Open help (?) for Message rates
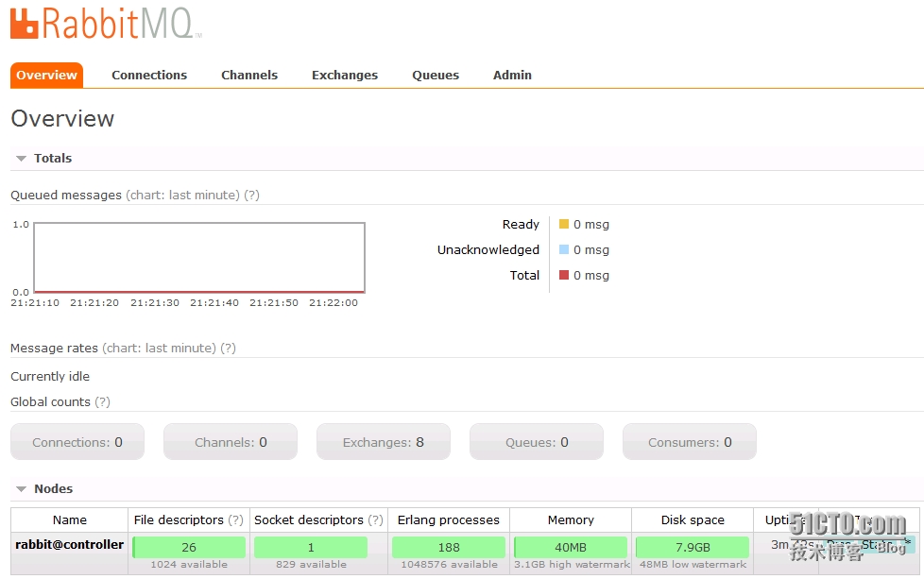Screen dimensions: 924x579 228,349
